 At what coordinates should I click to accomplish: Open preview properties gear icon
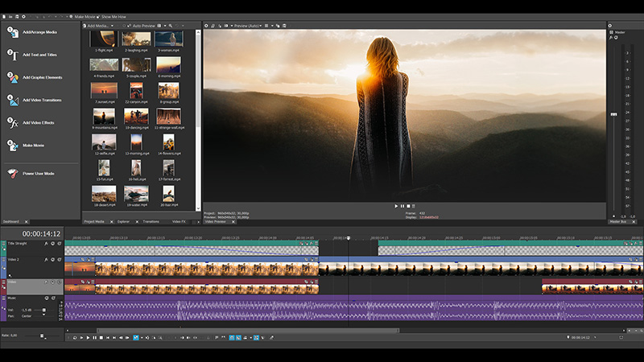tap(206, 26)
